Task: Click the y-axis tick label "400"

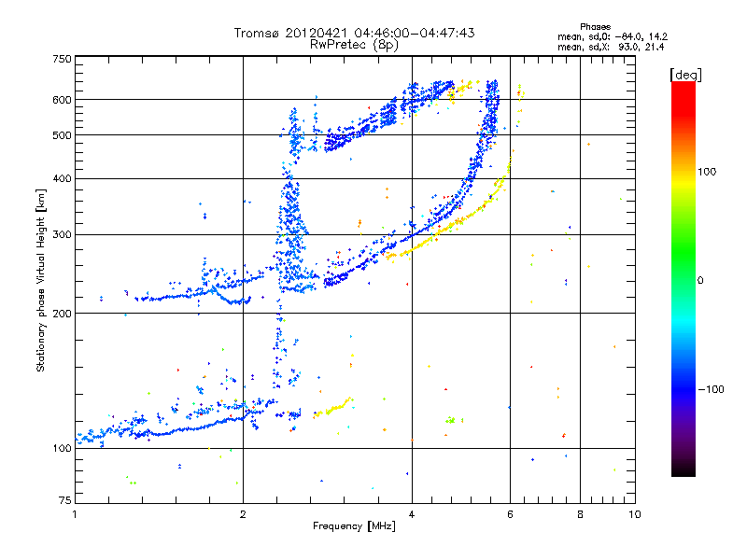Action: 62,178
